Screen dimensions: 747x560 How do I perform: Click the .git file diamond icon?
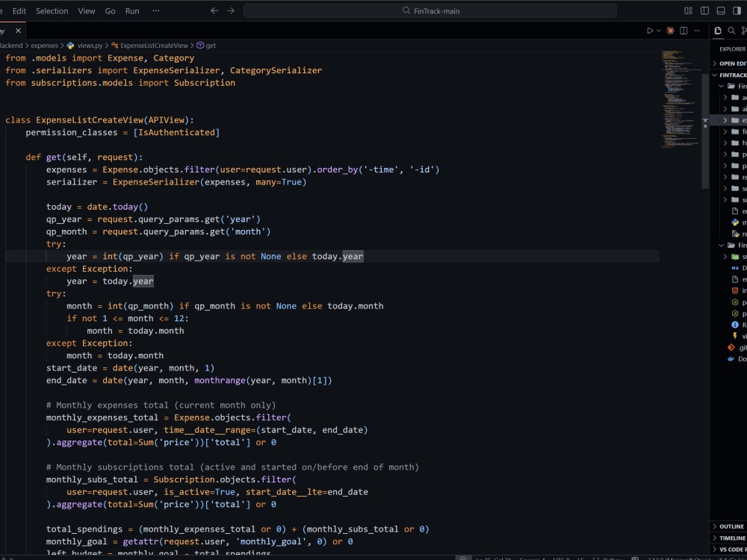coord(731,348)
